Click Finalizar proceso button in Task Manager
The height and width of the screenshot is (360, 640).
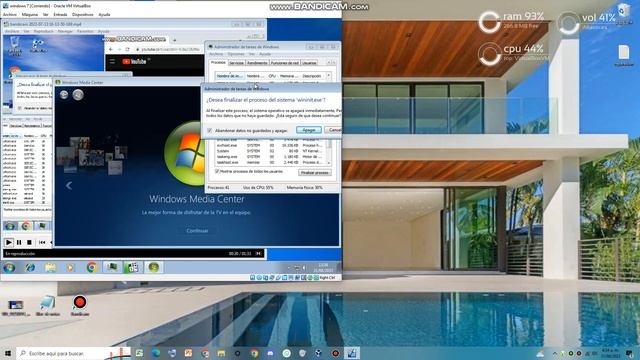pyautogui.click(x=315, y=173)
